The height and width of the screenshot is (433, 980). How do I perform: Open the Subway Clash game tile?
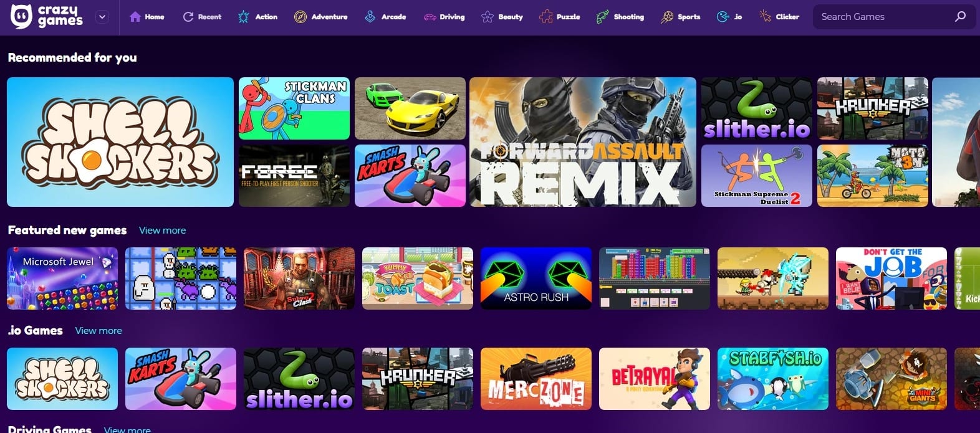click(299, 278)
